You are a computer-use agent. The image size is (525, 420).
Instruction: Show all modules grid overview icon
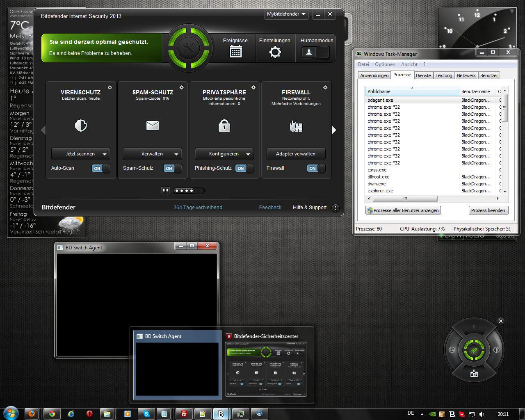click(x=166, y=191)
